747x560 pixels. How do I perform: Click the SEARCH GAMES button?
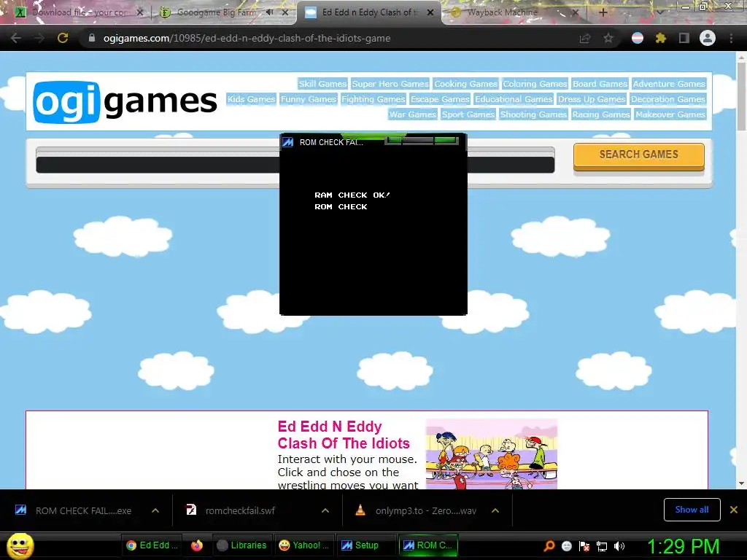pos(638,155)
